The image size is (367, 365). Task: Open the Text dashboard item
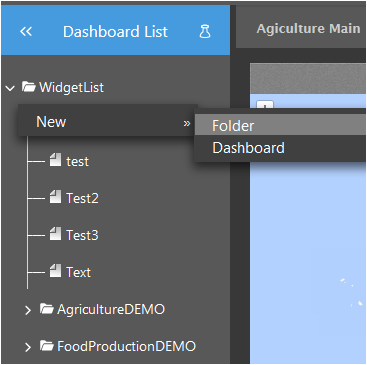coord(78,272)
